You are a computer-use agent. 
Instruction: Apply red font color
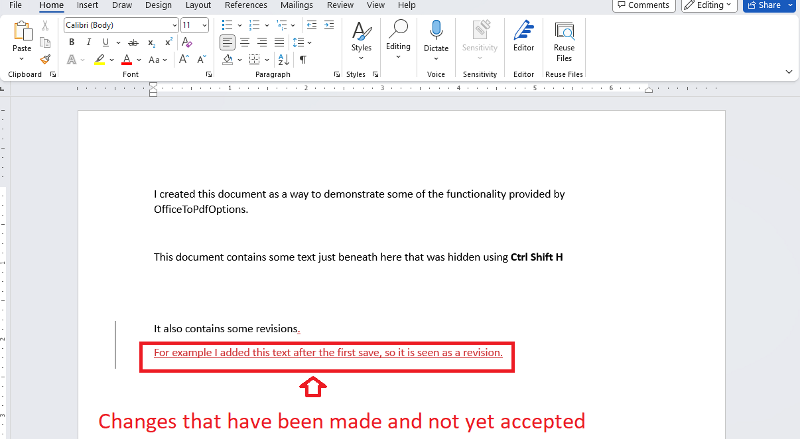click(127, 60)
